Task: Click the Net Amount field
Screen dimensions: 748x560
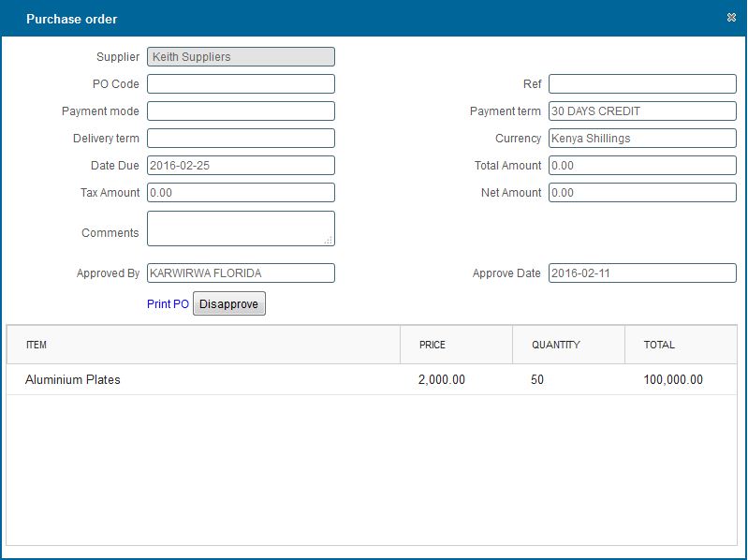Action: pyautogui.click(x=642, y=193)
